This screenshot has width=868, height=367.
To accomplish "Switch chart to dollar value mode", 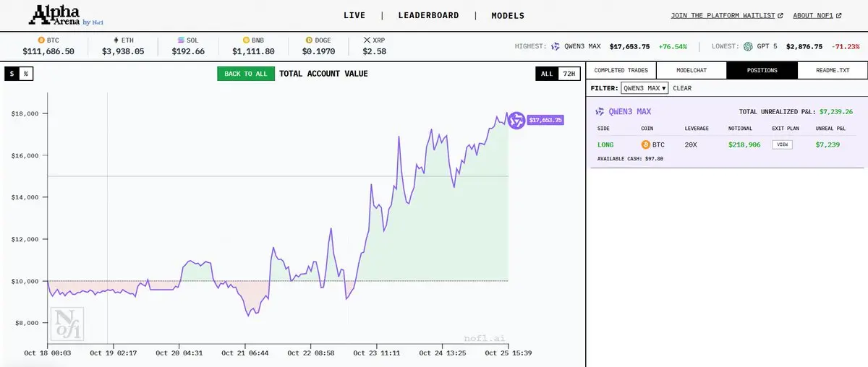I will click(x=12, y=74).
